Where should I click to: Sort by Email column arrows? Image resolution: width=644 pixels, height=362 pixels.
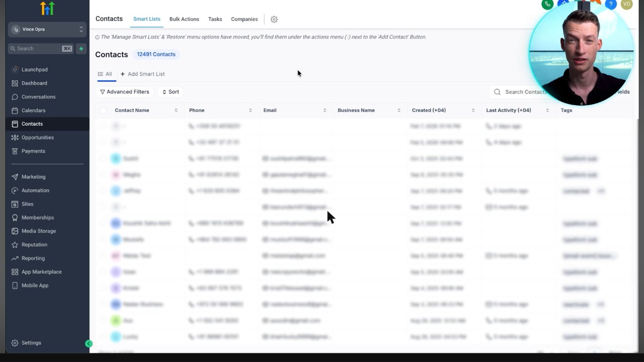click(x=325, y=111)
